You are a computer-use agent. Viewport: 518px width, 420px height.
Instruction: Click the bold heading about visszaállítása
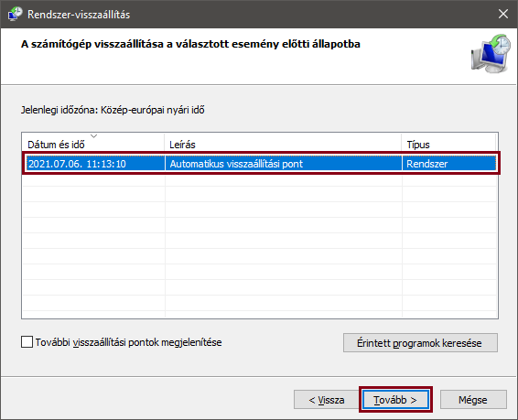click(x=190, y=44)
